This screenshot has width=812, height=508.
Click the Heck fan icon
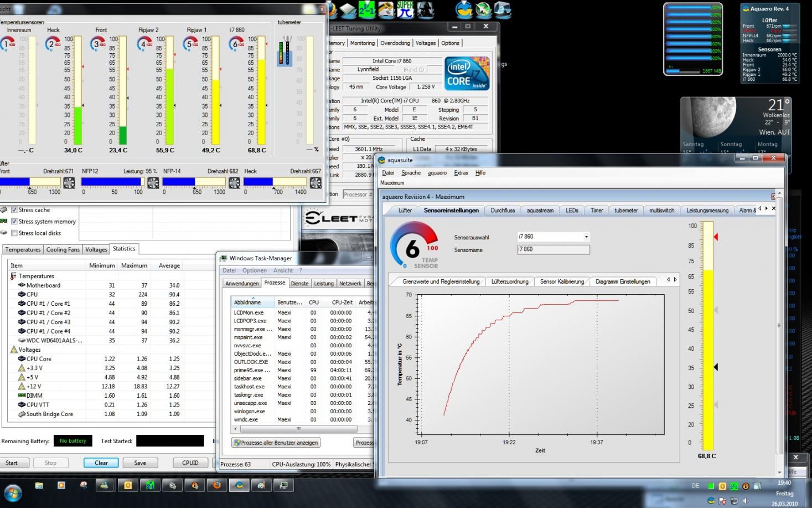316,182
